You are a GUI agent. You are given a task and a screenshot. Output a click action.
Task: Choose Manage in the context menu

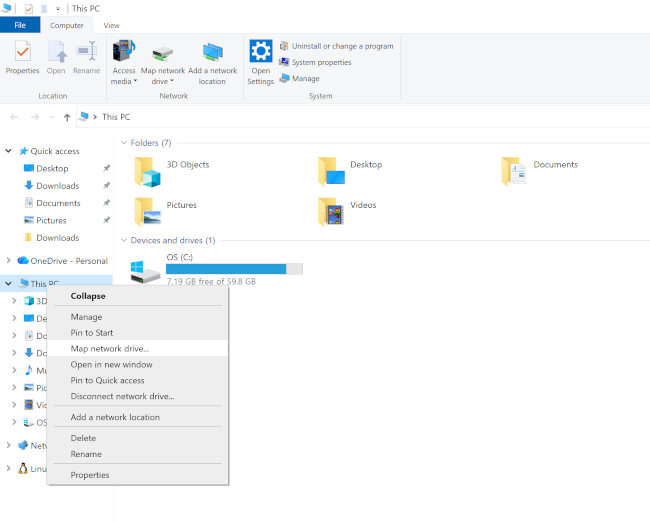point(138,317)
